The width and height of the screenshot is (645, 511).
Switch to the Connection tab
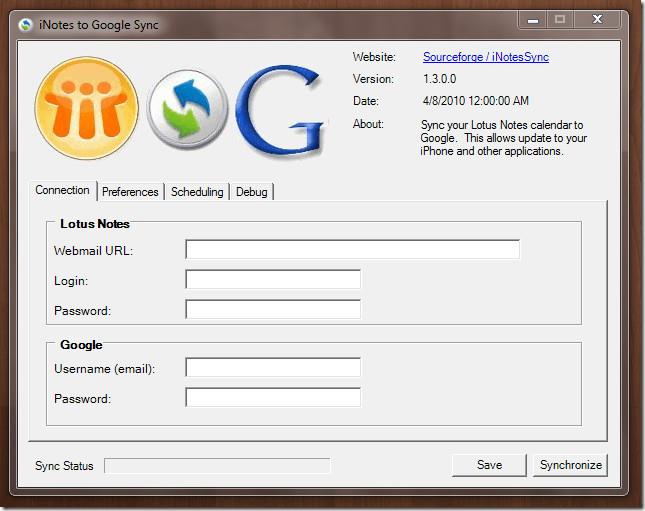pyautogui.click(x=62, y=190)
